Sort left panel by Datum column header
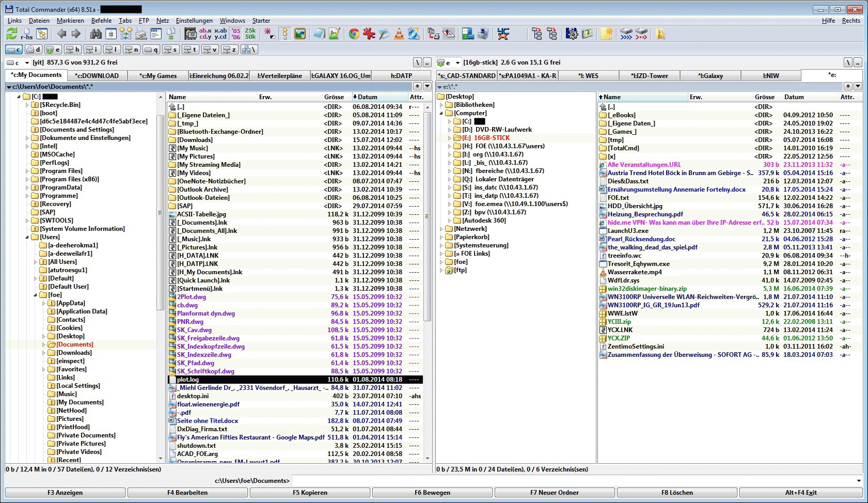The image size is (868, 503). [380, 97]
